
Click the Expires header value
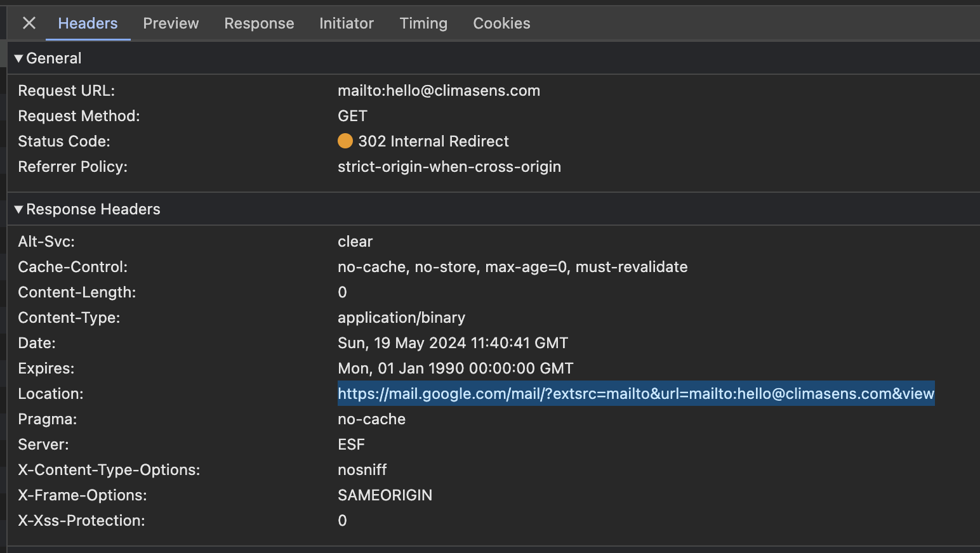click(x=455, y=368)
